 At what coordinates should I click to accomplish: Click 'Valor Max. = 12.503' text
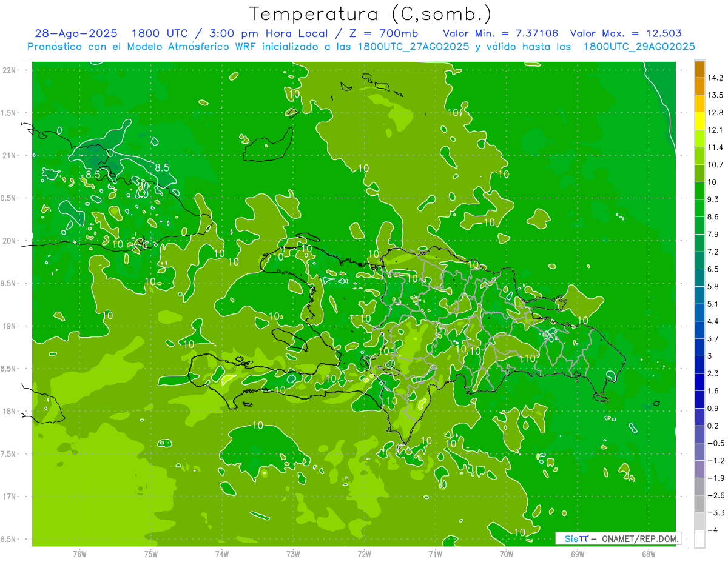point(626,33)
